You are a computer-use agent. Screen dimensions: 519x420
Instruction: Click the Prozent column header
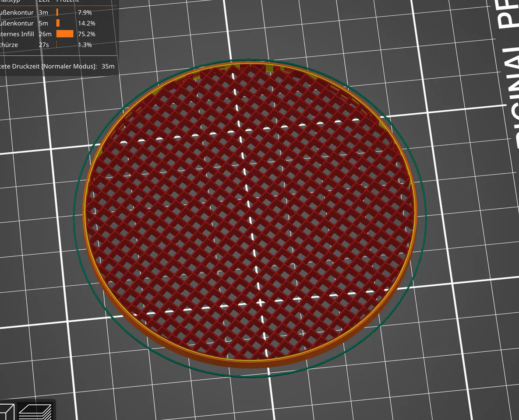(x=68, y=1)
